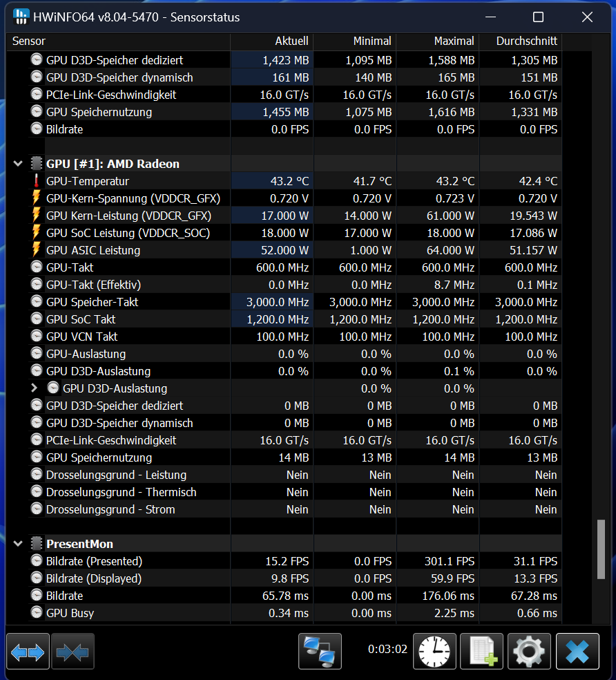This screenshot has width=616, height=680.
Task: Collapse the GPU [#1]: AMD Radeon group
Action: pos(18,164)
